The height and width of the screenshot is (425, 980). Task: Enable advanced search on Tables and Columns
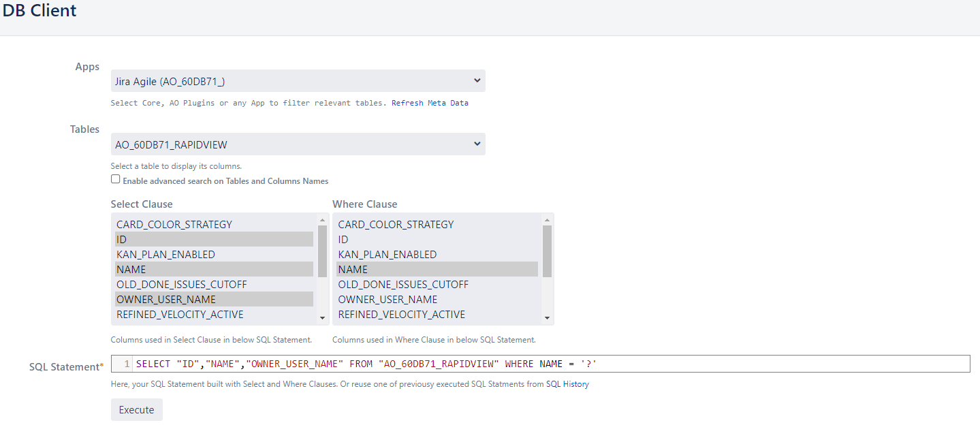click(116, 180)
